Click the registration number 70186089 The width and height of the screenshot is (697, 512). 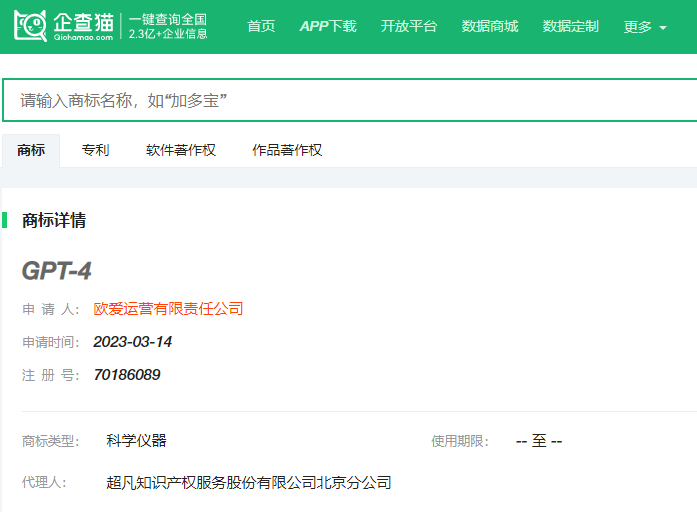click(127, 375)
